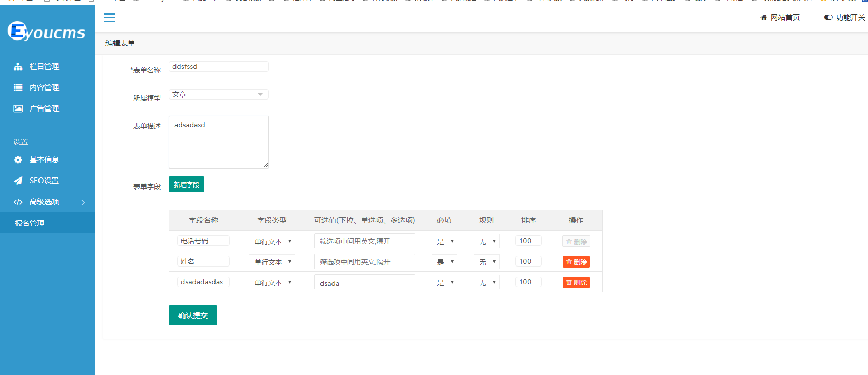Click the 姓名 field name input
Viewport: 868px width, 375px height.
(203, 261)
